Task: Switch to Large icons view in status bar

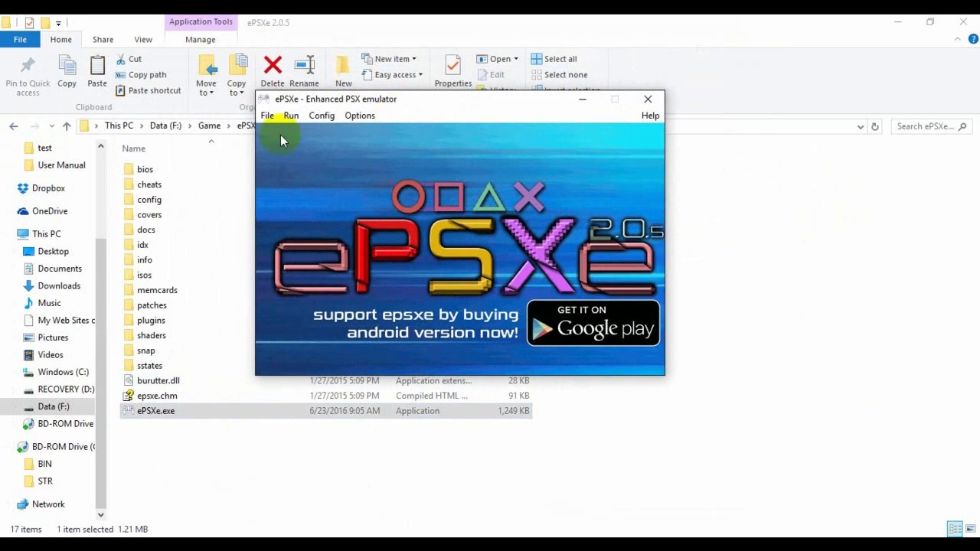Action: (969, 529)
